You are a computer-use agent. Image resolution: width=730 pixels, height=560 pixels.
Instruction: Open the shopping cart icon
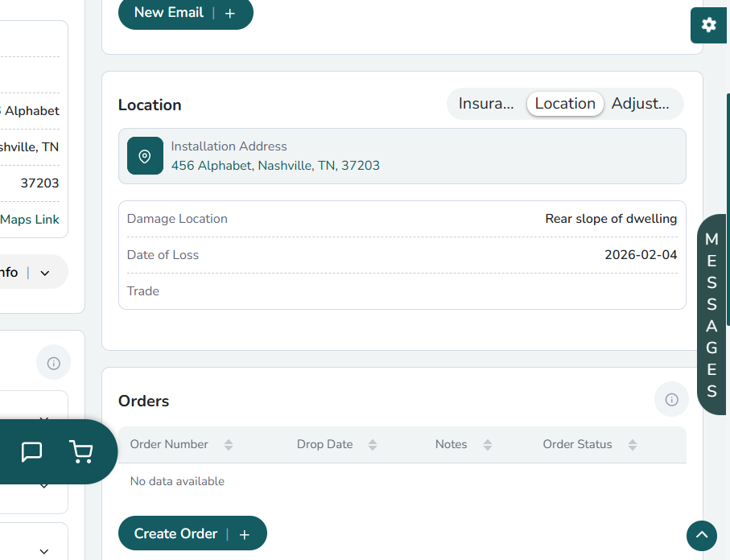(81, 452)
